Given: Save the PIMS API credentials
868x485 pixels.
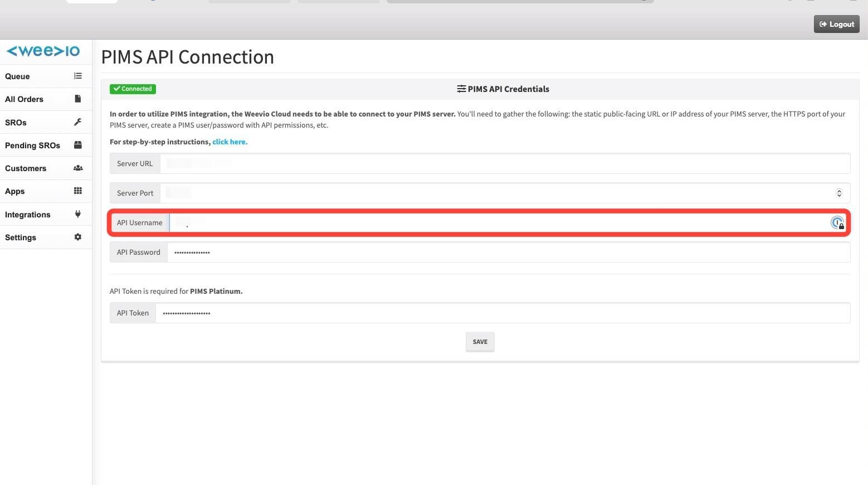Looking at the screenshot, I should (x=480, y=342).
